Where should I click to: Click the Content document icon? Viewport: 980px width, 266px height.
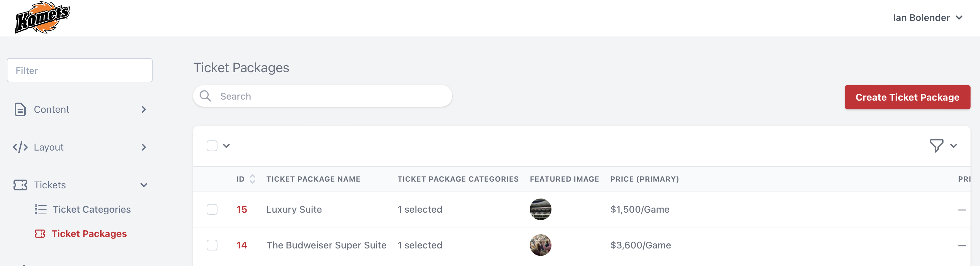point(20,109)
